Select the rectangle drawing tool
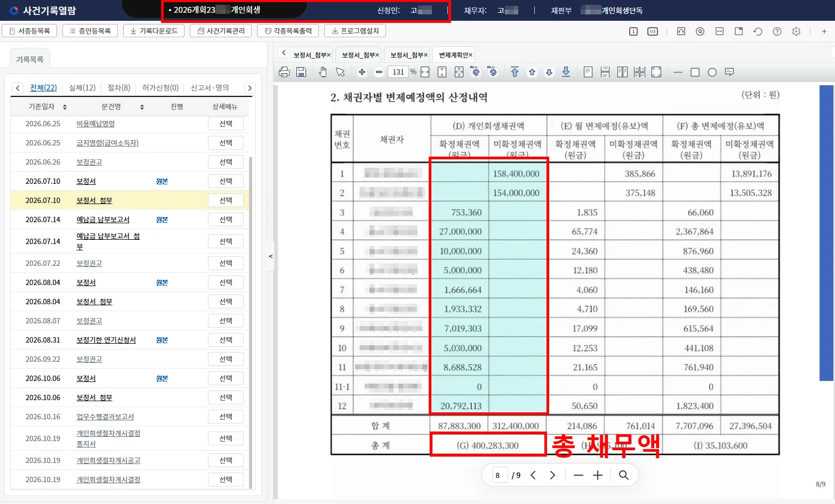 [695, 72]
